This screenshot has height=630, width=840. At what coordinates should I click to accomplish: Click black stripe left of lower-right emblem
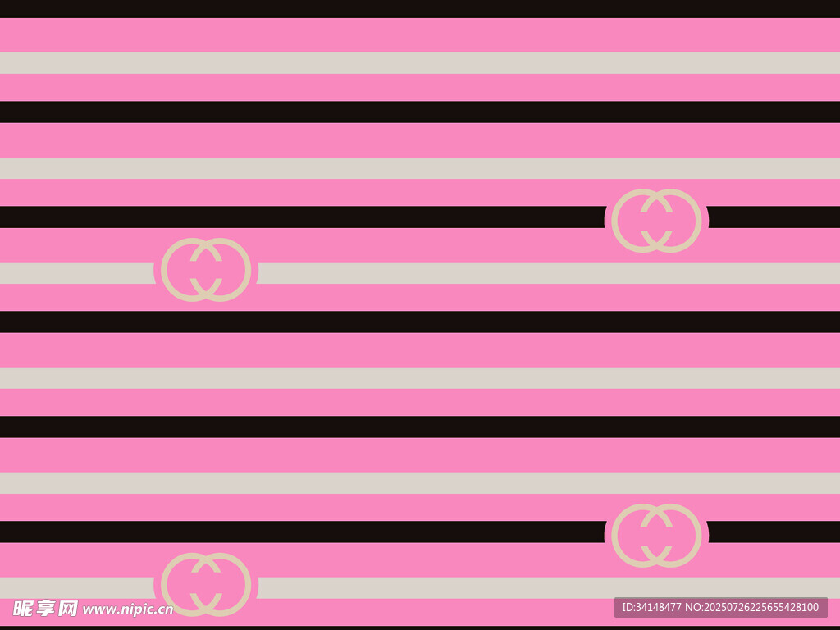pyautogui.click(x=302, y=532)
